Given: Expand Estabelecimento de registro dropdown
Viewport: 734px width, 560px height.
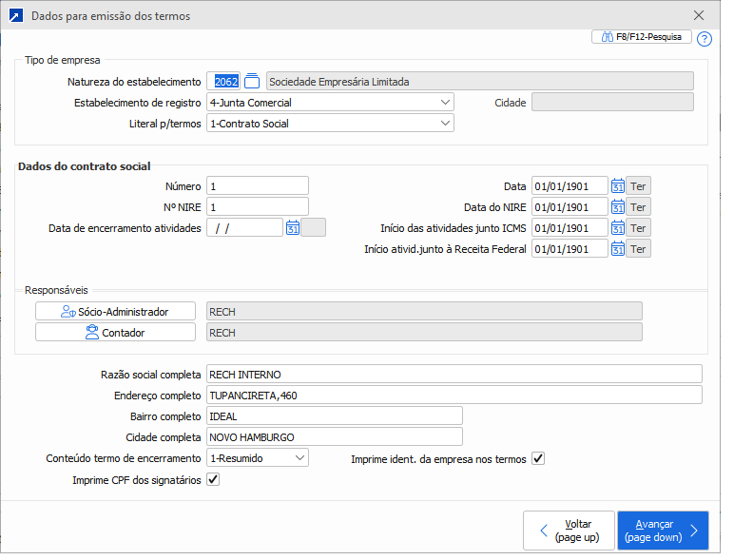Looking at the screenshot, I should tap(446, 103).
